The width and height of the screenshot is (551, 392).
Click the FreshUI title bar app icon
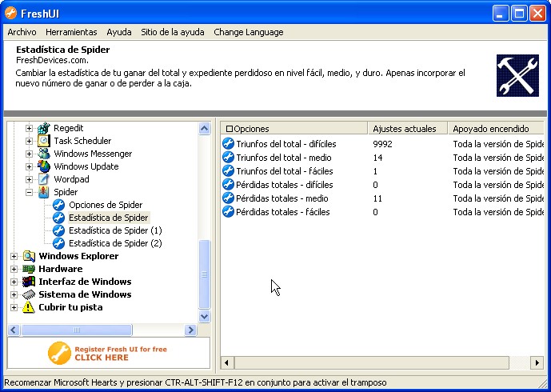(11, 14)
